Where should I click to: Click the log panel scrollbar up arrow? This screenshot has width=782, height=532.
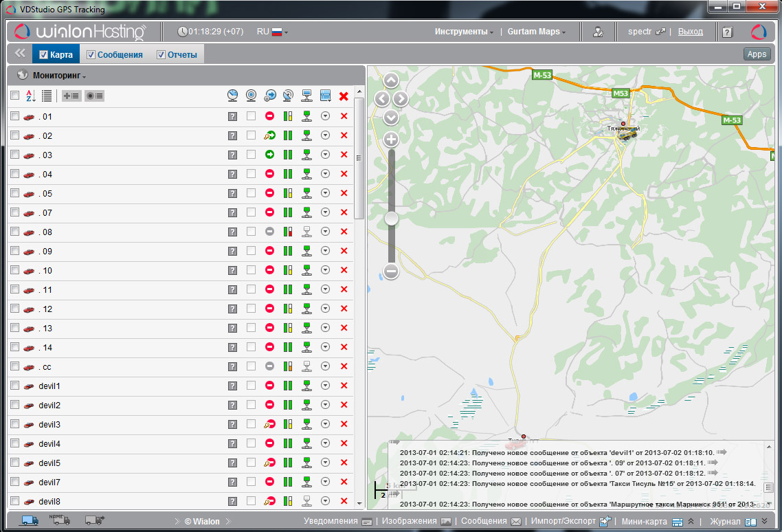768,447
